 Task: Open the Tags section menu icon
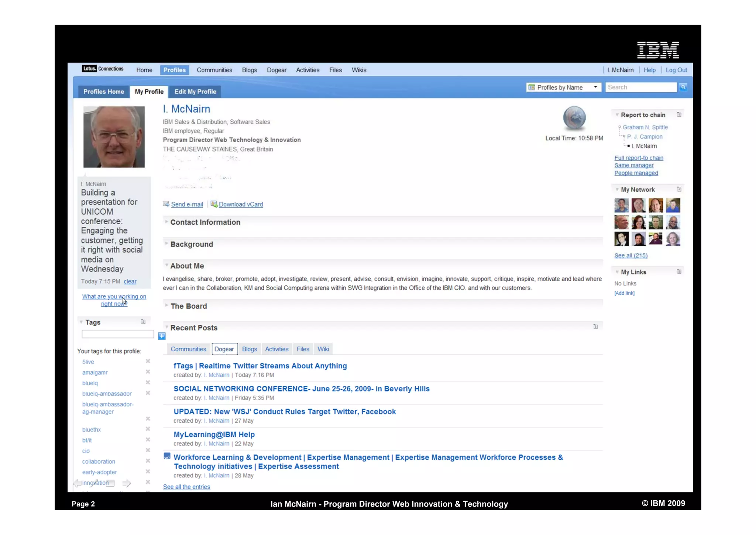pos(143,322)
